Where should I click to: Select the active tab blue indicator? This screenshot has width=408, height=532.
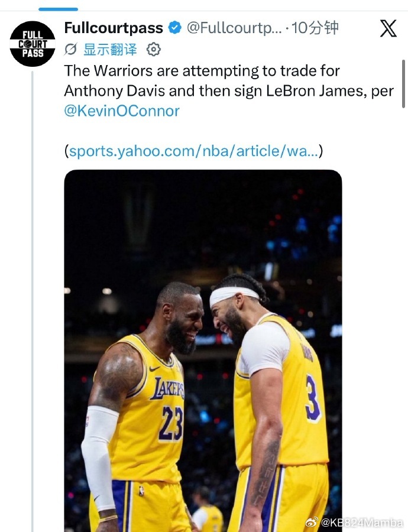pos(58,9)
